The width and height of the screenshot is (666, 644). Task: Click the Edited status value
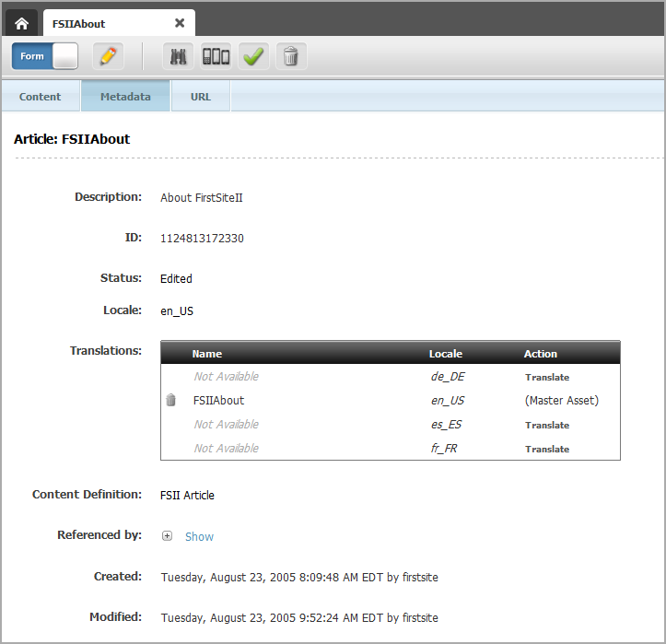176,278
